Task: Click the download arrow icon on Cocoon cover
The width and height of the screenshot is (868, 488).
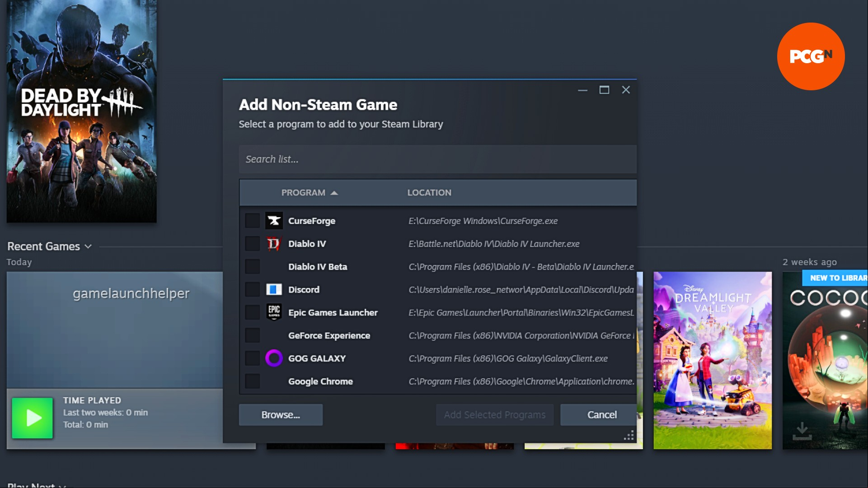Action: [802, 431]
